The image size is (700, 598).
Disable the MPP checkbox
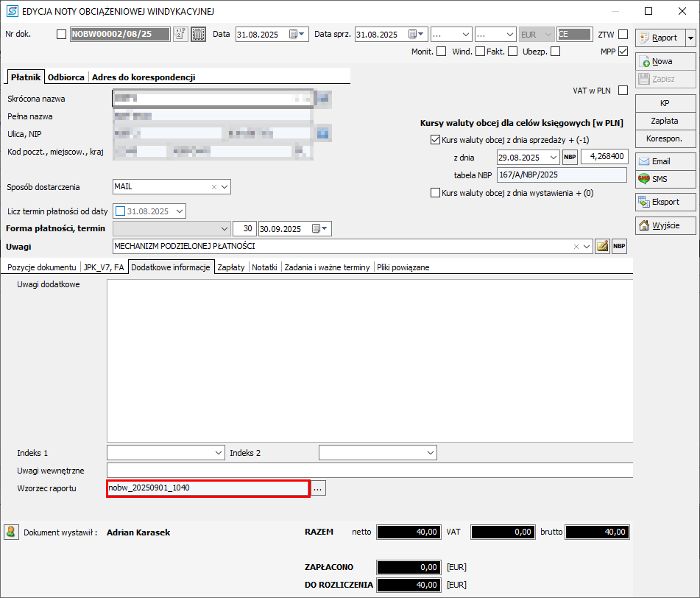pos(623,52)
